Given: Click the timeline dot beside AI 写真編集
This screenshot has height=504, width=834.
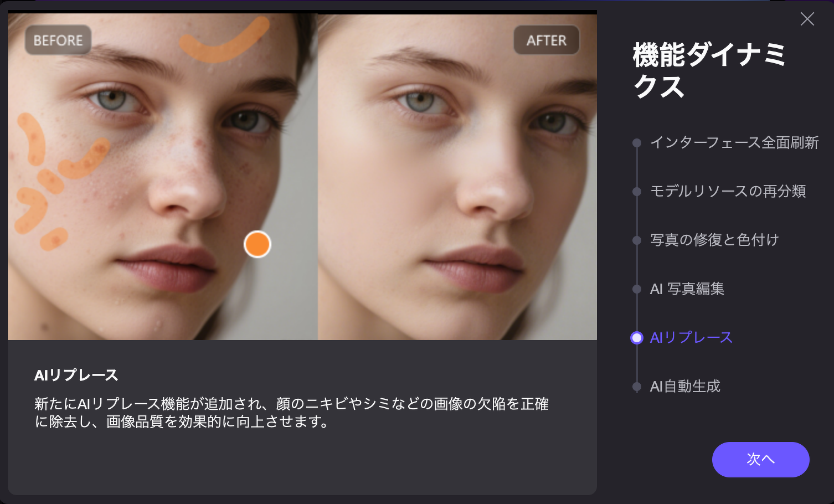Looking at the screenshot, I should [637, 289].
